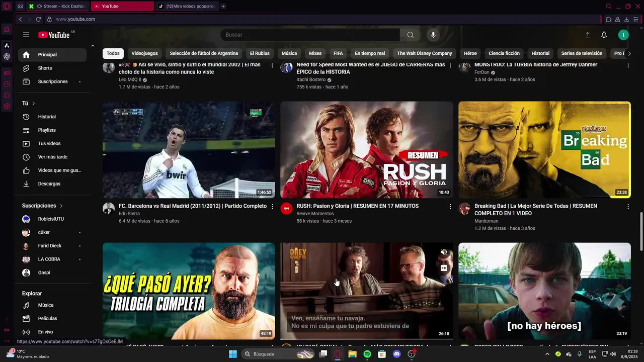Open File Explorer from the taskbar
The height and width of the screenshot is (362, 644).
coord(352,354)
